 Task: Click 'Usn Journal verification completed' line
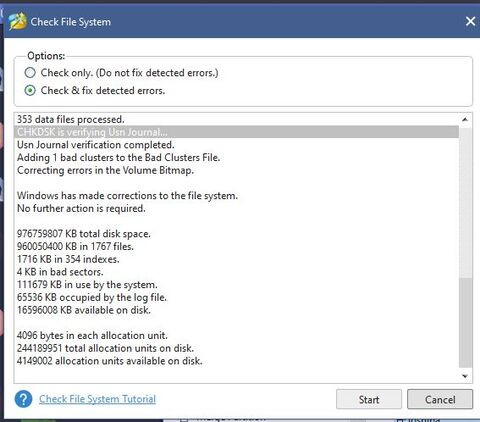[x=96, y=145]
